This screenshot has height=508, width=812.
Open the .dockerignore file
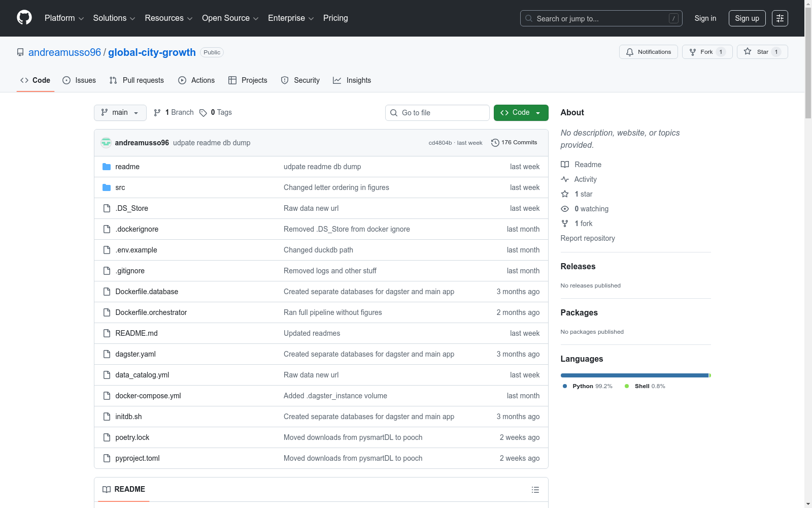click(x=137, y=229)
